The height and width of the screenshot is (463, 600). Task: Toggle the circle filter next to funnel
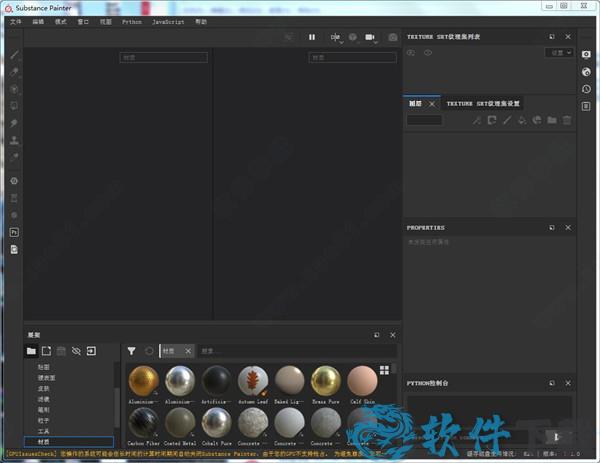pyautogui.click(x=149, y=351)
